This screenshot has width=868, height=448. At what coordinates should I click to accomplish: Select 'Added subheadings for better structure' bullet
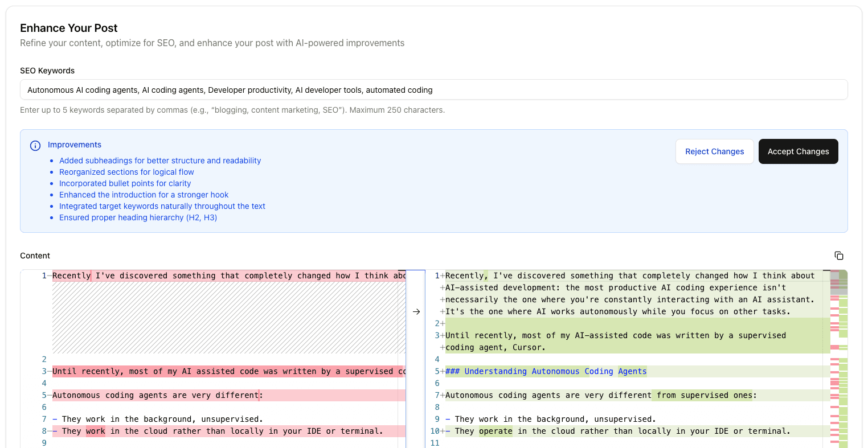[x=160, y=161]
